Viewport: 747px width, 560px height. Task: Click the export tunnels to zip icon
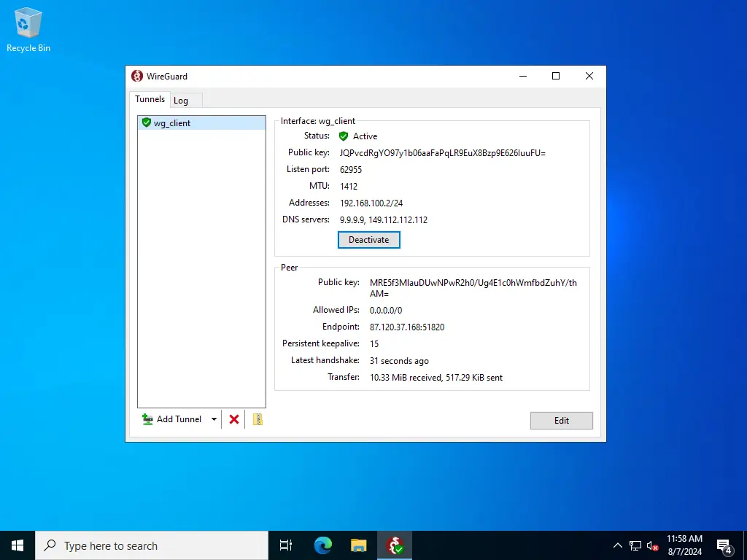257,419
